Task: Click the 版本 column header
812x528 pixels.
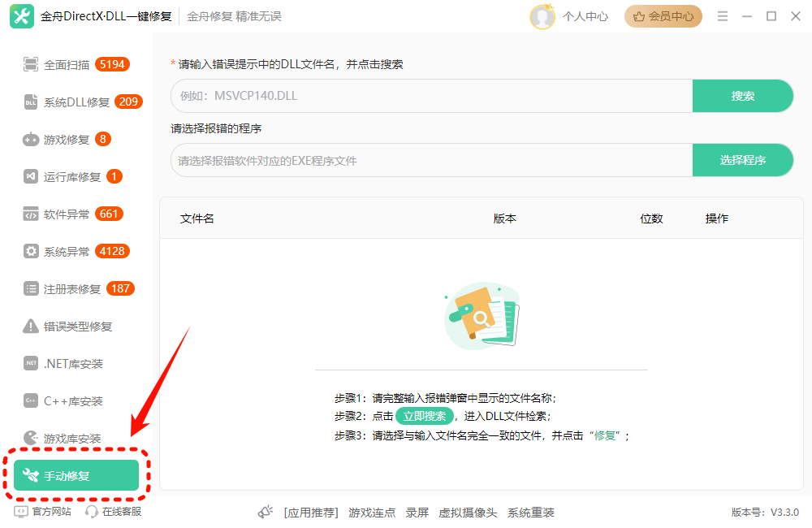Action: tap(504, 219)
